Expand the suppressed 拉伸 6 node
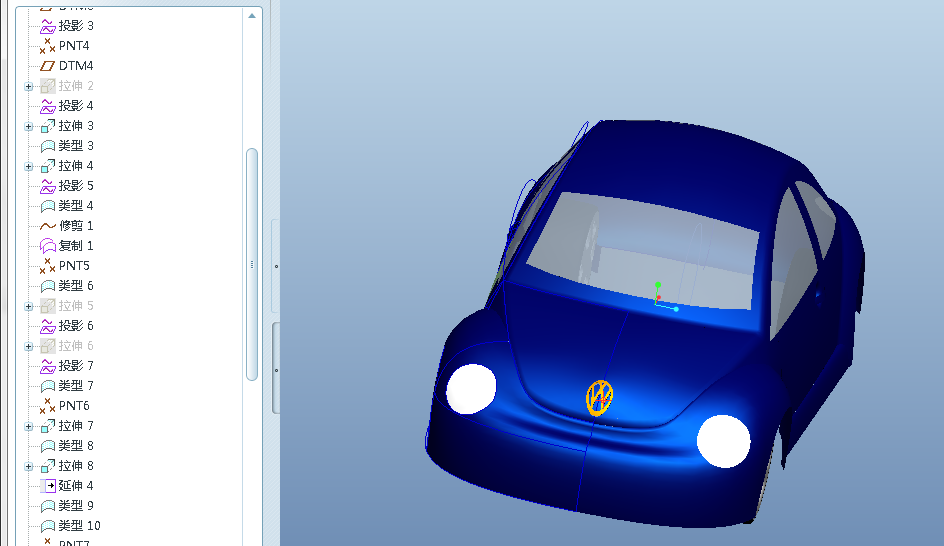944x546 pixels. (x=28, y=346)
